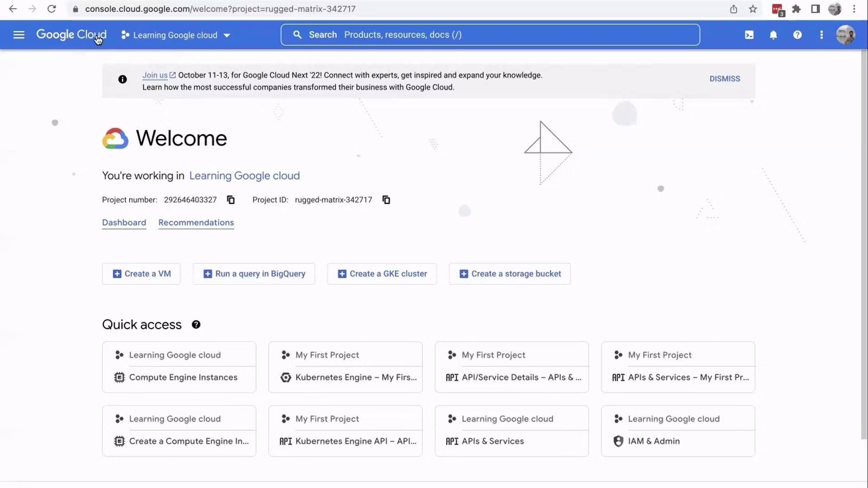Open the browser extensions puzzle icon
This screenshot has width=868, height=488.
point(797,9)
